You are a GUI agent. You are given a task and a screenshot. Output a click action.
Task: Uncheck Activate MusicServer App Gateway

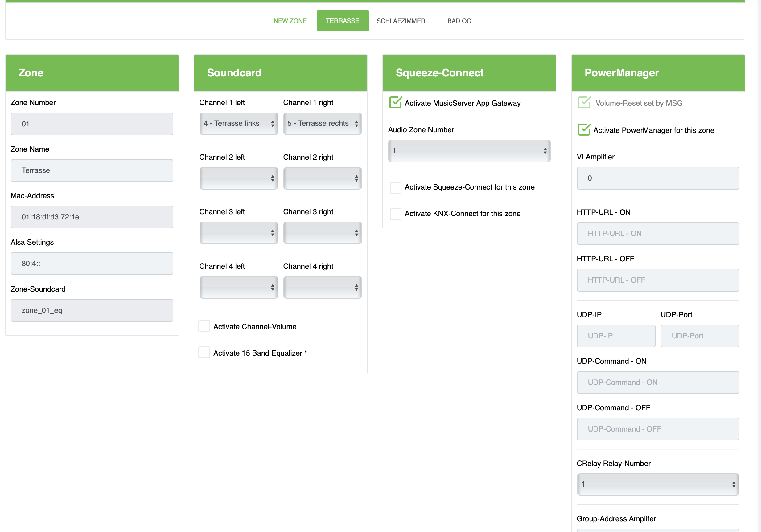(395, 103)
